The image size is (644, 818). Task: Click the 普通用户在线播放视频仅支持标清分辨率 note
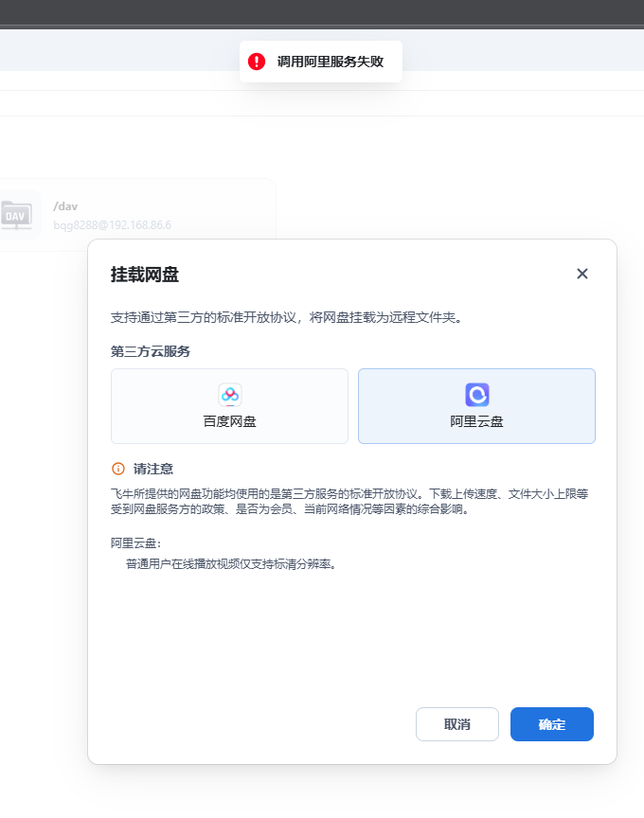(x=231, y=564)
